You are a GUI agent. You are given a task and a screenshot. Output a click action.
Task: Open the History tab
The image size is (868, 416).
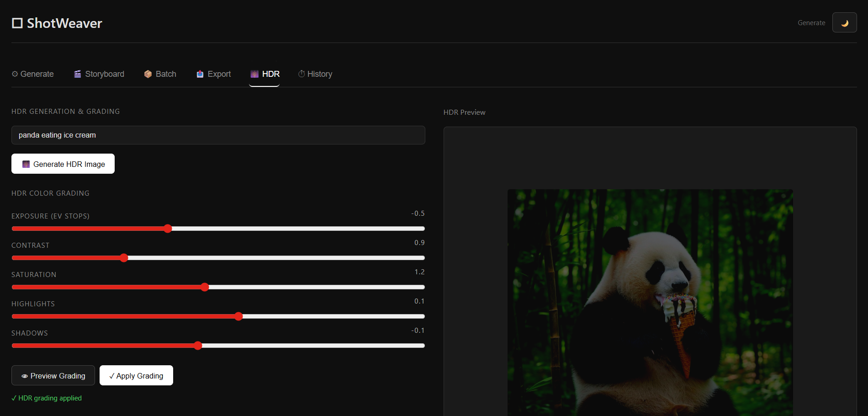pos(315,74)
